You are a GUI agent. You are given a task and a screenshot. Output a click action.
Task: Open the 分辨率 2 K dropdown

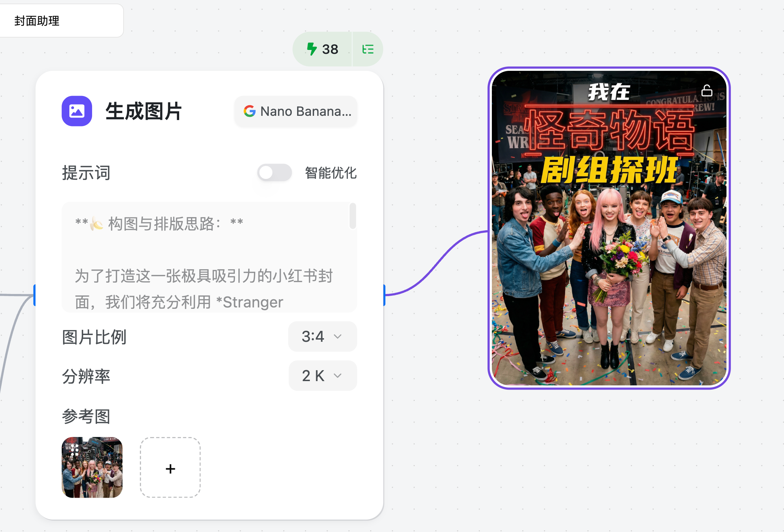tap(322, 375)
